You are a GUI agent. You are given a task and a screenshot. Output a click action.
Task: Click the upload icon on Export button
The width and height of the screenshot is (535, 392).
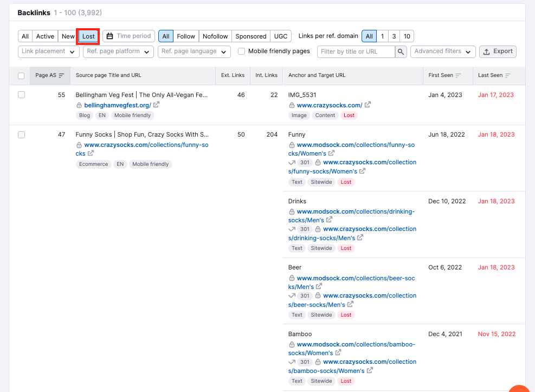(487, 52)
